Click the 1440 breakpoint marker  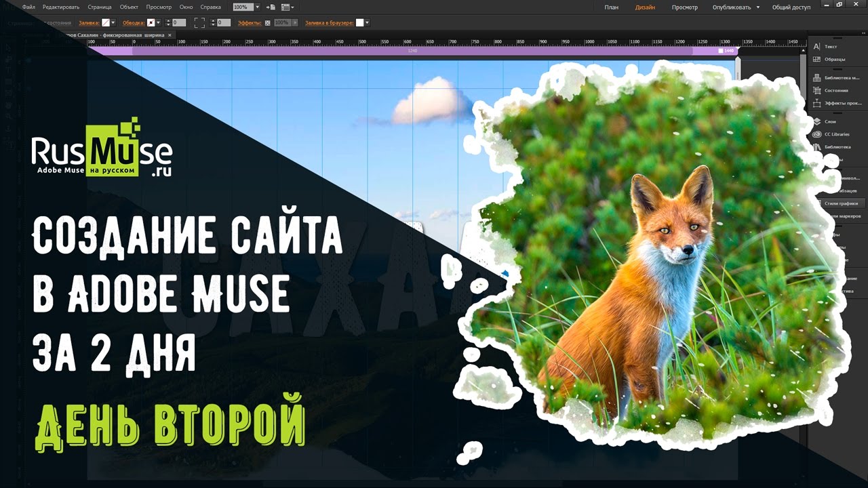pyautogui.click(x=726, y=51)
